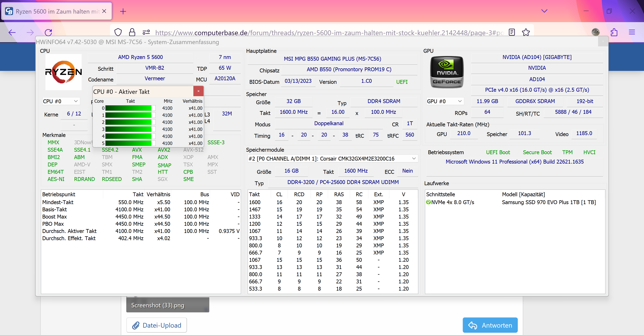
Task: Open reader view from the address bar icon
Action: 512,32
